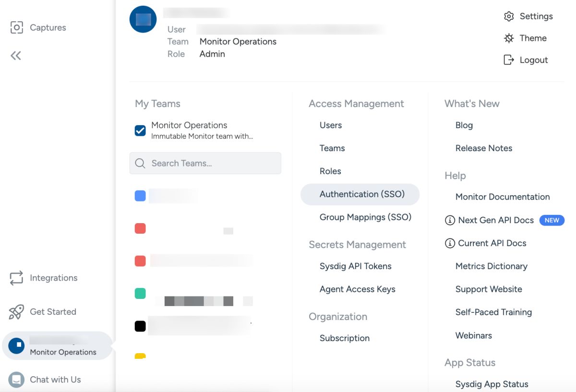Open the Captures icon in sidebar
Screen dimensions: 576x392
pos(16,27)
